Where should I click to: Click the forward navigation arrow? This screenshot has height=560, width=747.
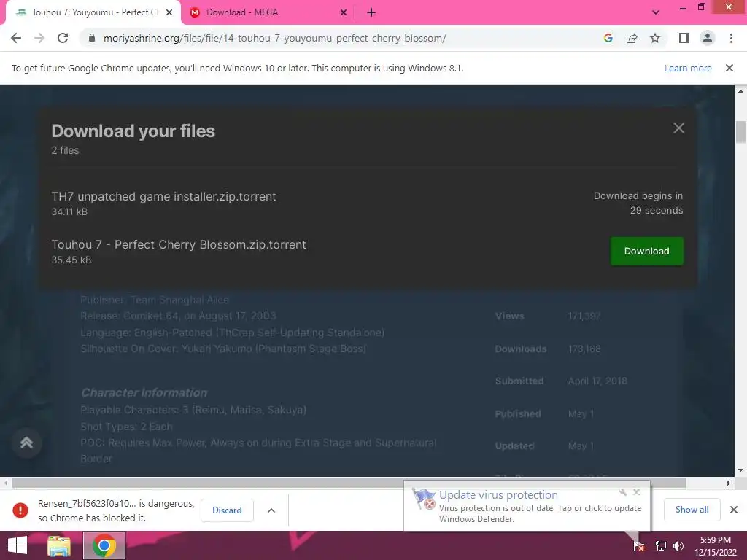point(39,38)
